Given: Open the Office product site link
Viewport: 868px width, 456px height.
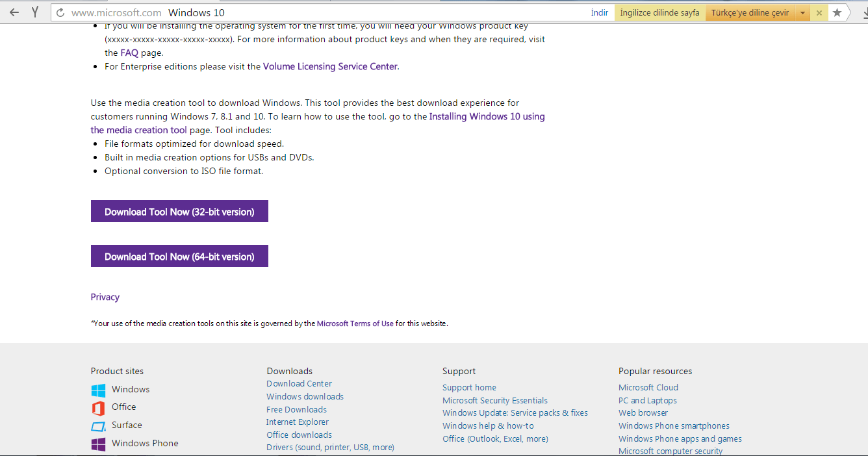Looking at the screenshot, I should point(124,407).
